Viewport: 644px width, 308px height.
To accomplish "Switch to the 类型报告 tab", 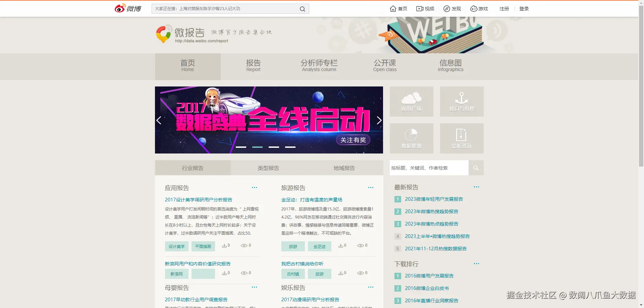I will [268, 168].
